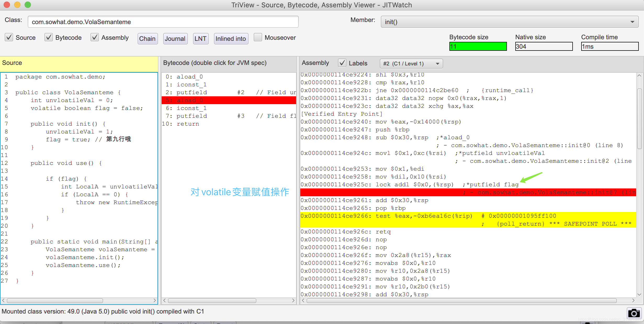
Task: Toggle the assembly Labels checkbox
Action: tap(342, 63)
